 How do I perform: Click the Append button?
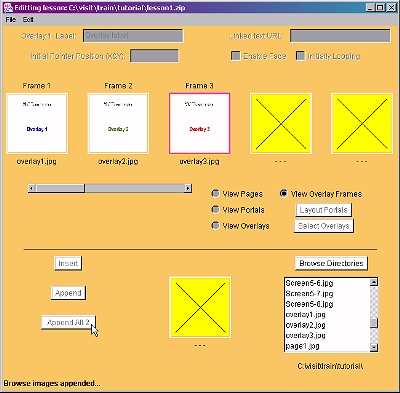(68, 293)
